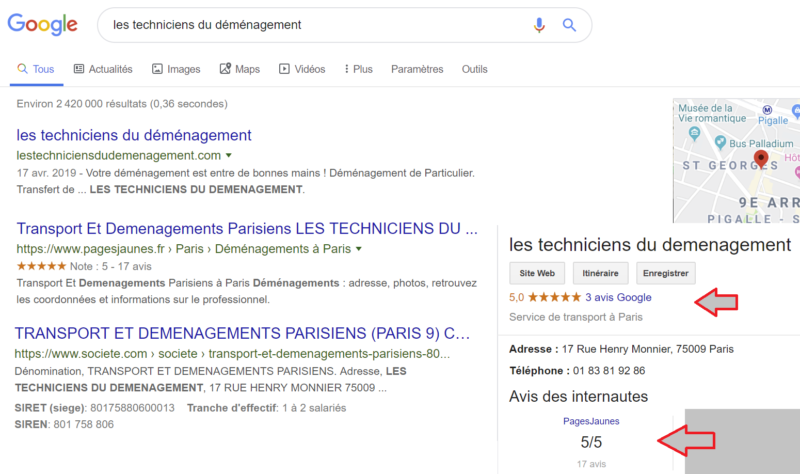The width and height of the screenshot is (800, 474).
Task: Click the green URL lestechniciensdudemenagement.com
Action: tap(118, 155)
